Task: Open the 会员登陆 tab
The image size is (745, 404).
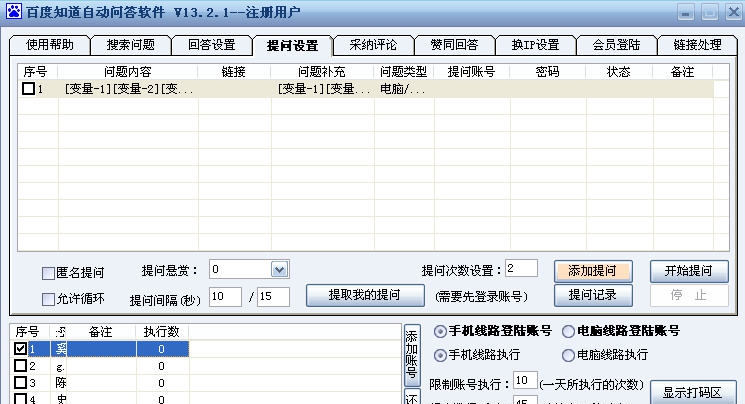Action: pyautogui.click(x=616, y=45)
